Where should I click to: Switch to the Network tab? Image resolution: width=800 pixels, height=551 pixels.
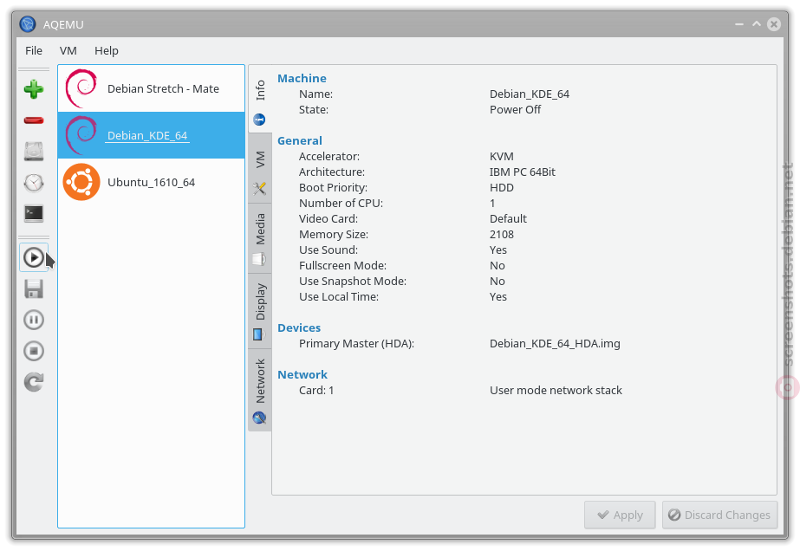[x=260, y=390]
